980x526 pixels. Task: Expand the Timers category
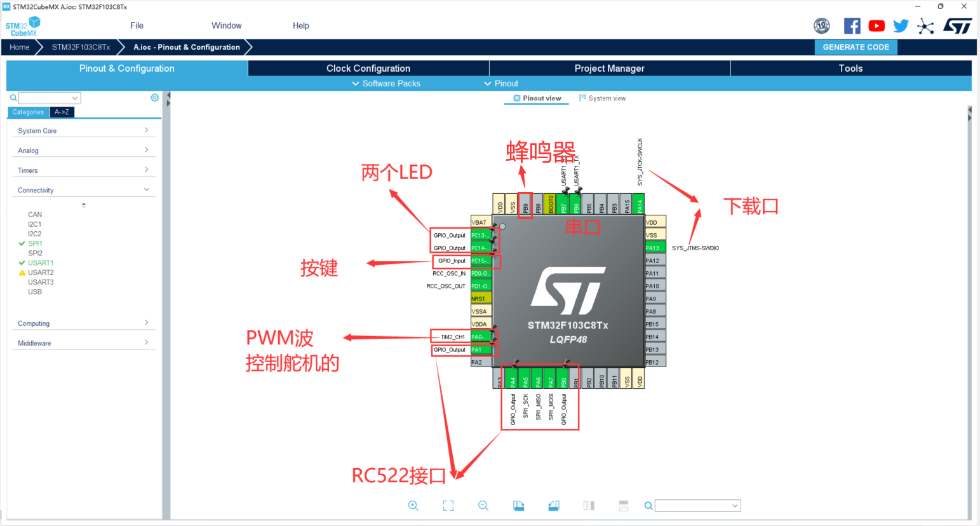[83, 170]
